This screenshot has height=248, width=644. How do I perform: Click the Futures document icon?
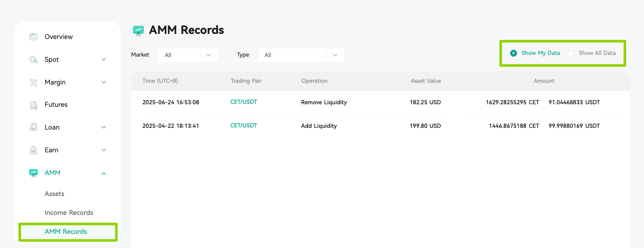[x=33, y=105]
